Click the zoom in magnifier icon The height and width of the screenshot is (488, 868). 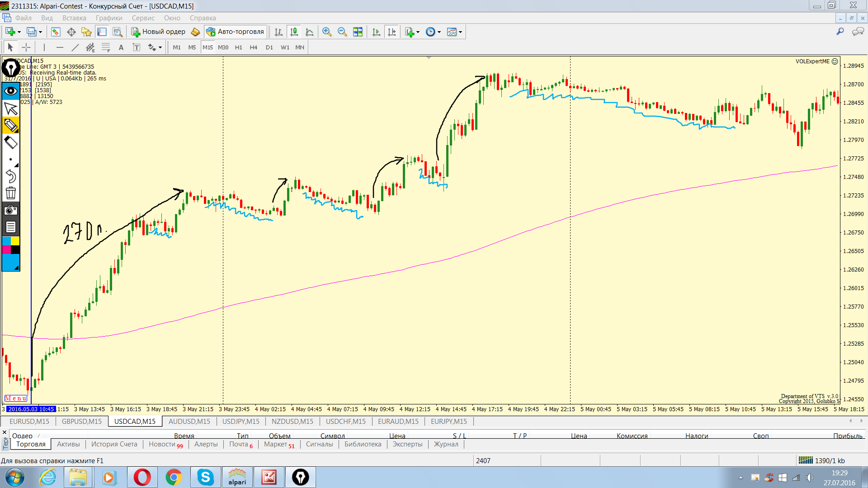tap(327, 32)
